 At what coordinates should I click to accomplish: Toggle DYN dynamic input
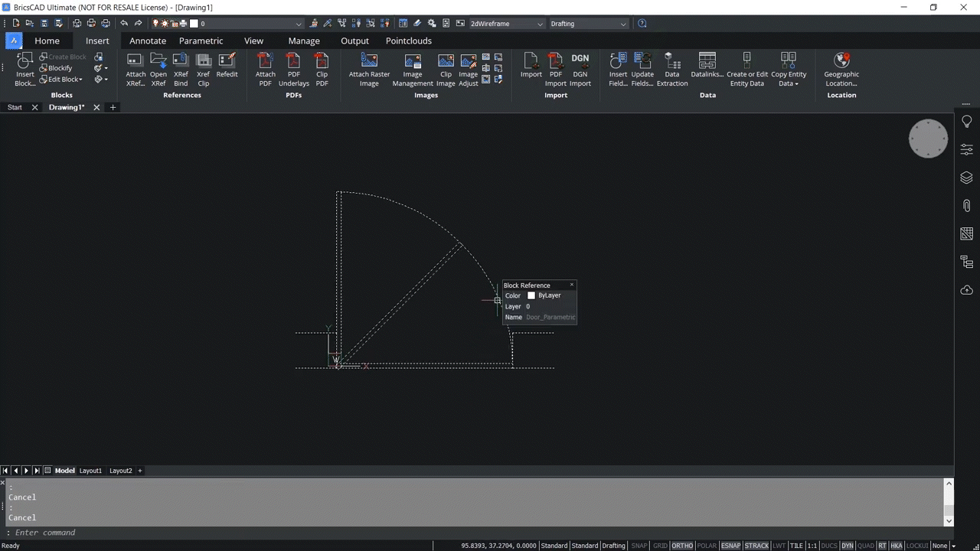coord(848,546)
